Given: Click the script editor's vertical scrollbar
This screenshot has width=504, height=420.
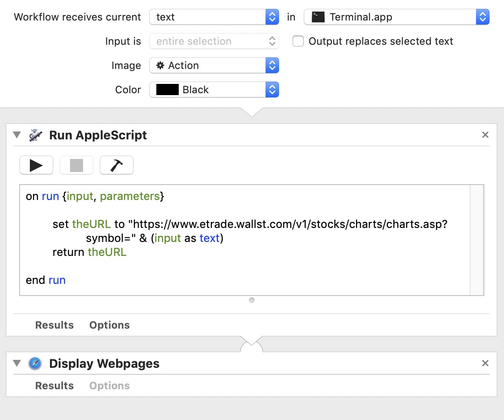Looking at the screenshot, I should (476, 240).
